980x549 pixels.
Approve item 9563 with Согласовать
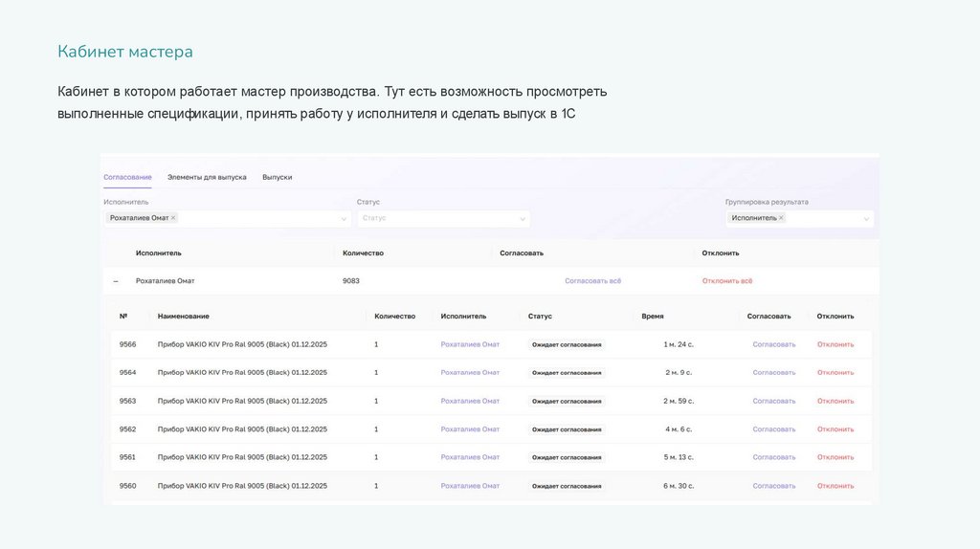(x=773, y=401)
